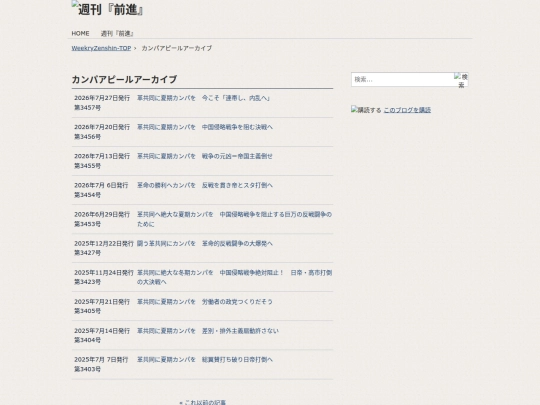Select the date text 2025年12月22日発行 第3427号
This screenshot has width=540, height=405.
coord(104,248)
